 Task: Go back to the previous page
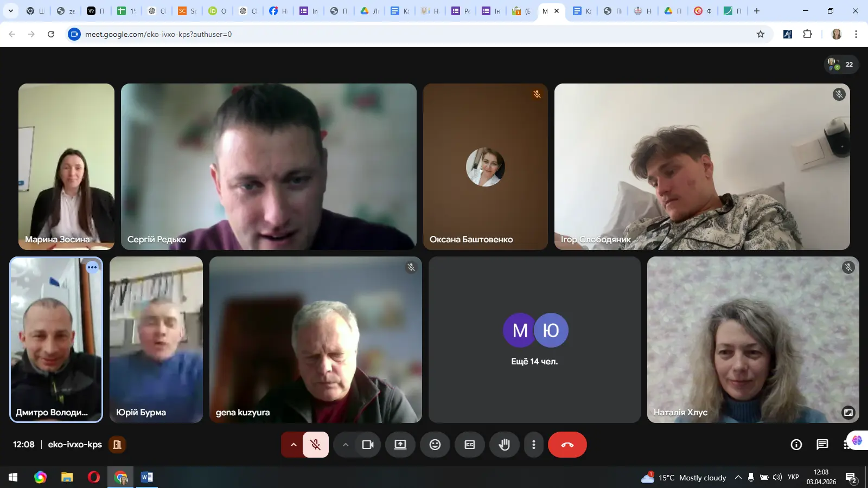point(12,34)
